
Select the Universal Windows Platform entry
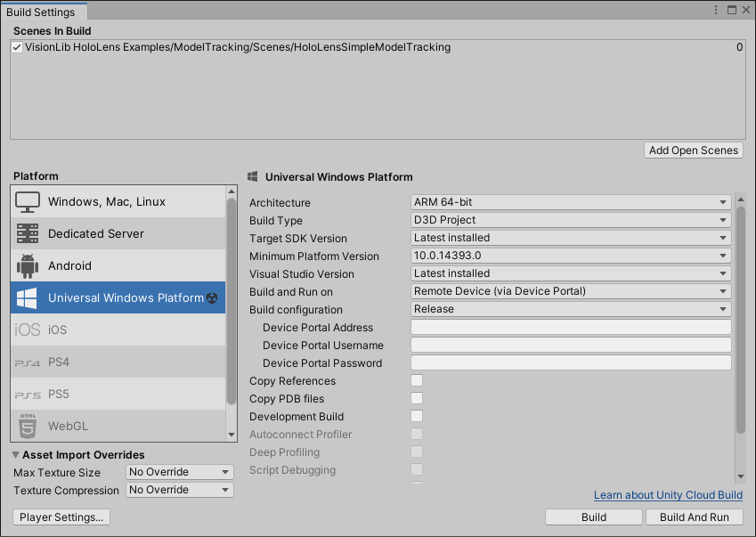coord(118,298)
